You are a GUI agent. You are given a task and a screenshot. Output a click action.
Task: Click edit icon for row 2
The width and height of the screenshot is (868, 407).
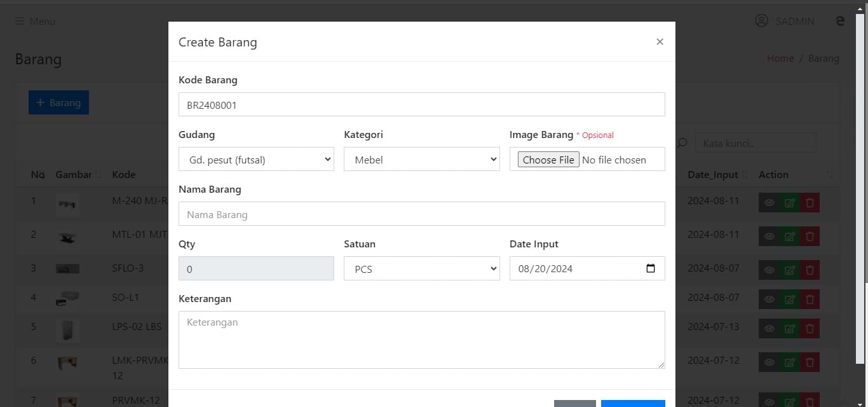(789, 237)
